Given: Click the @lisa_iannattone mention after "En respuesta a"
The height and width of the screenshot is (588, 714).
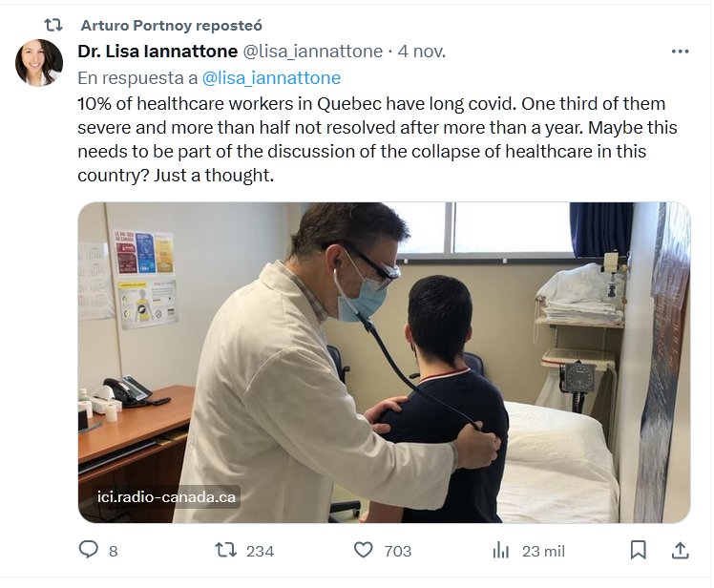Looking at the screenshot, I should coord(271,77).
